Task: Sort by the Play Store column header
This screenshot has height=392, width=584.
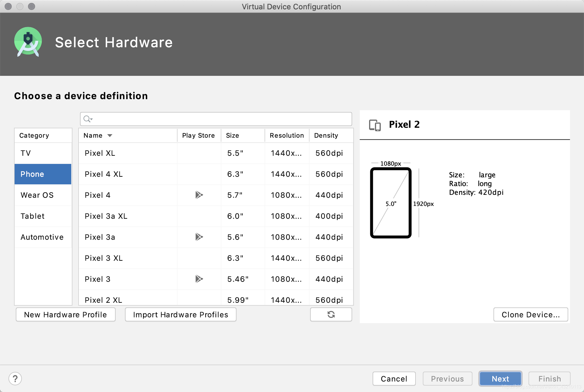Action: click(199, 135)
